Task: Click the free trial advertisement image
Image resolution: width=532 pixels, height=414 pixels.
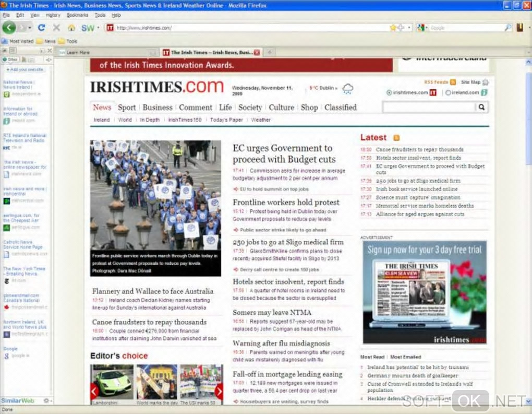Action: click(x=425, y=292)
